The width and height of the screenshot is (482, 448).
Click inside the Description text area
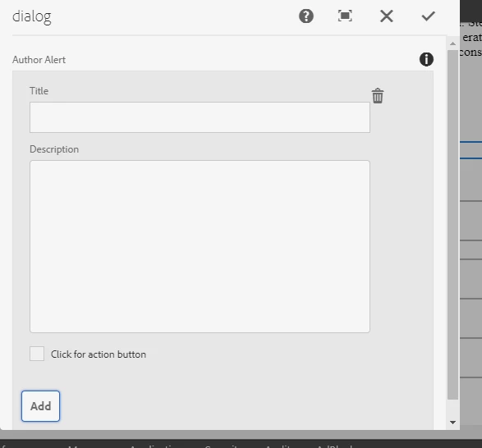(200, 246)
